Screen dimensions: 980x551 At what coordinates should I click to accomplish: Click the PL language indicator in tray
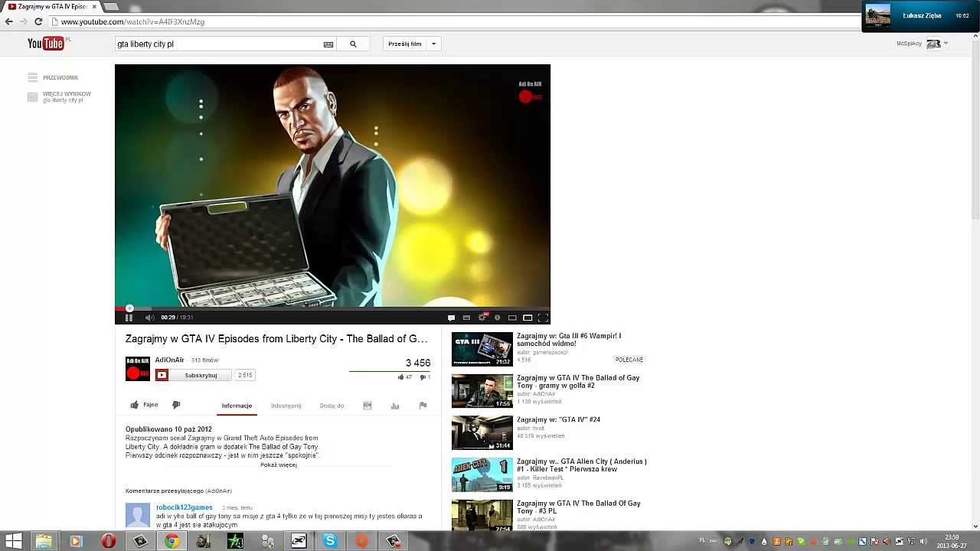point(702,540)
